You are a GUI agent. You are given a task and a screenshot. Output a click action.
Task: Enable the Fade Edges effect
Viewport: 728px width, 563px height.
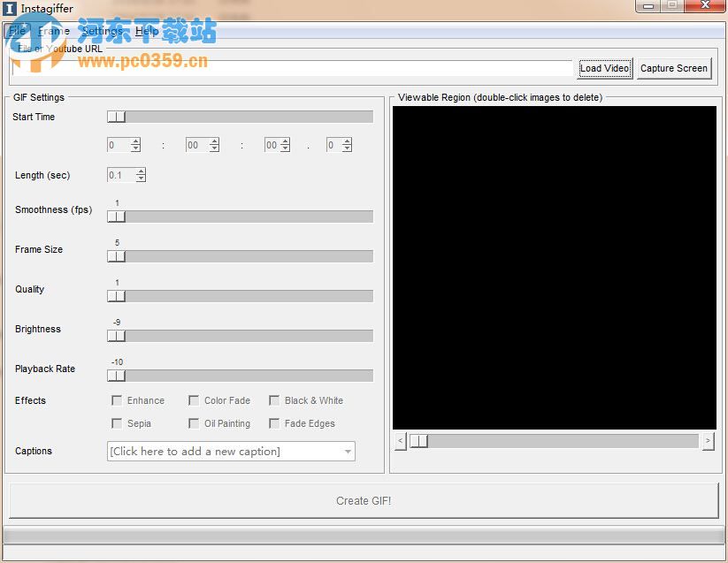click(x=274, y=423)
